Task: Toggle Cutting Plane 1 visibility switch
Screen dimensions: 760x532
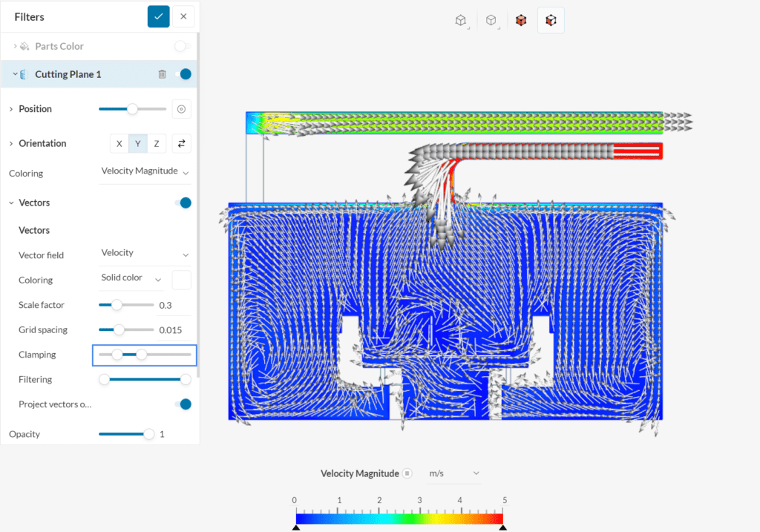Action: coord(182,74)
